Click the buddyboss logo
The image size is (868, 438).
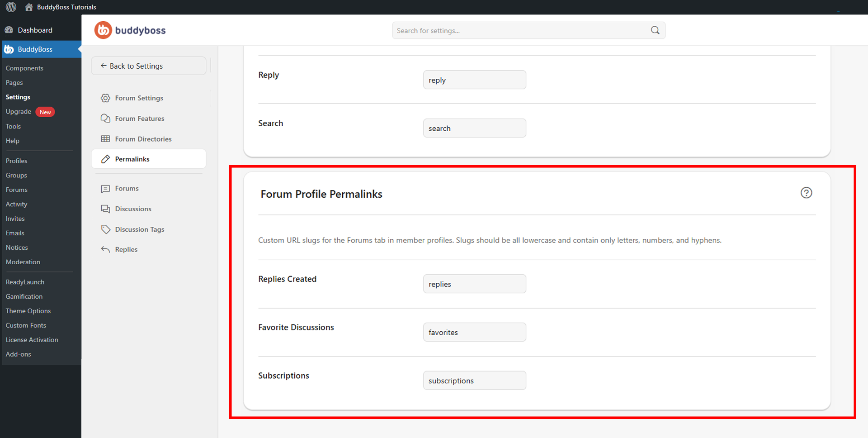pos(130,30)
